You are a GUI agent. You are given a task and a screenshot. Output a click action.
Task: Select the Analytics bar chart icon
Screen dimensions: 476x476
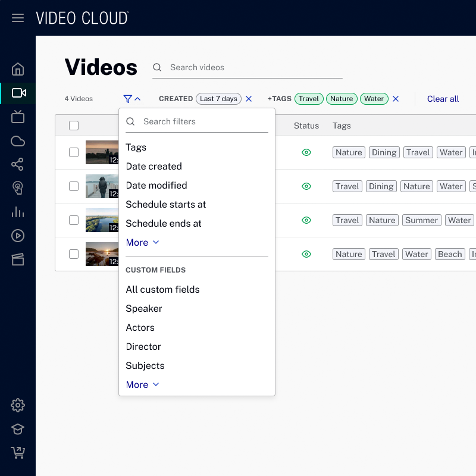pos(18,212)
